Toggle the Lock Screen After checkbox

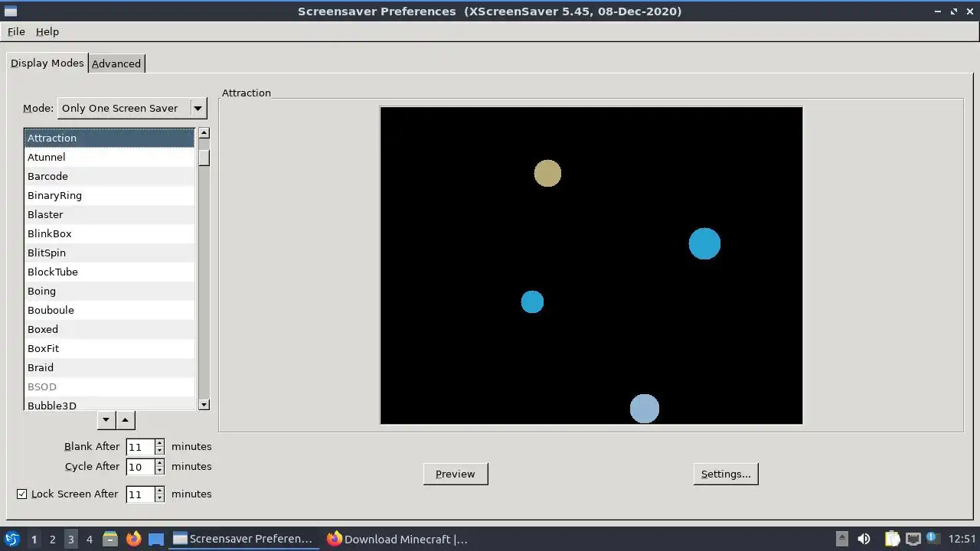pos(21,494)
